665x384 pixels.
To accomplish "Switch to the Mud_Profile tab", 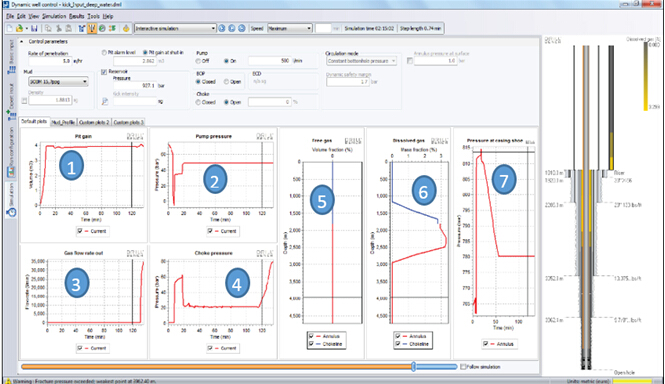I will point(63,122).
